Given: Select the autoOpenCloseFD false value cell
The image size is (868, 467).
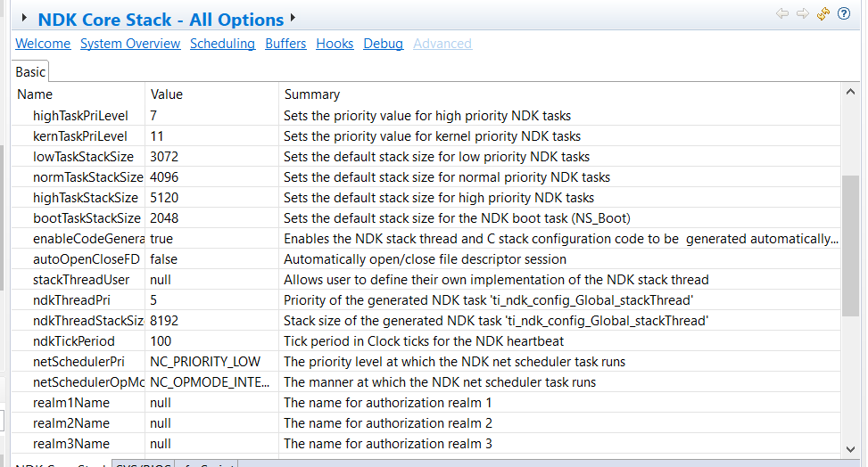Looking at the screenshot, I should pos(212,259).
